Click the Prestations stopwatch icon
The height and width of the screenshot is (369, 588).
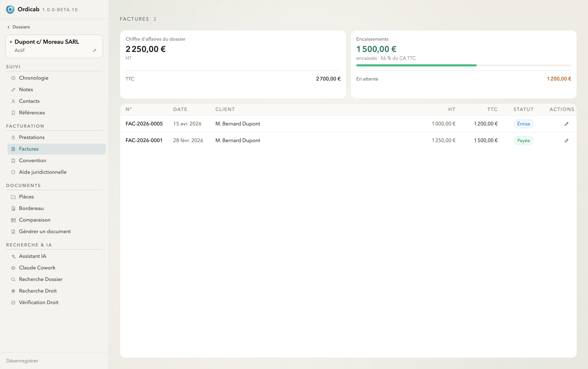[13, 137]
